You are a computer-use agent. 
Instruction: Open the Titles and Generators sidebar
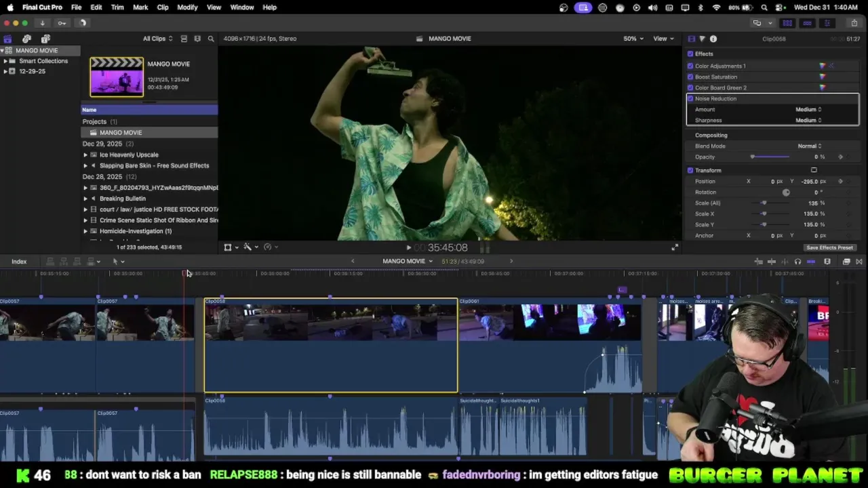point(45,39)
